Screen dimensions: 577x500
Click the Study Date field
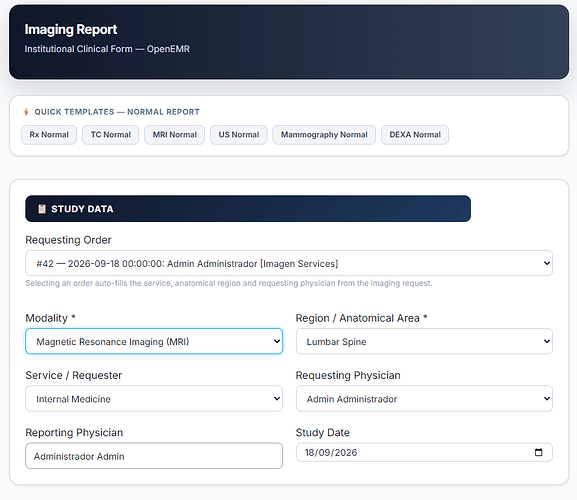click(424, 452)
